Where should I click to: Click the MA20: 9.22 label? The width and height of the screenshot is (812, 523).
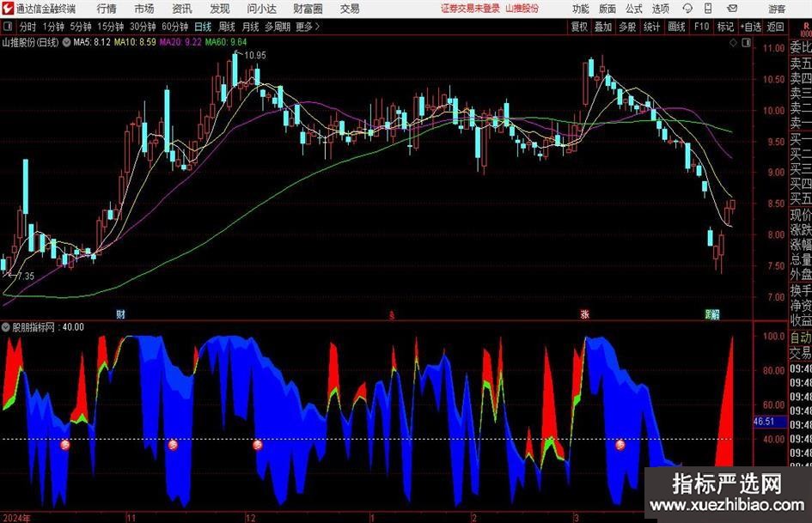[x=180, y=42]
